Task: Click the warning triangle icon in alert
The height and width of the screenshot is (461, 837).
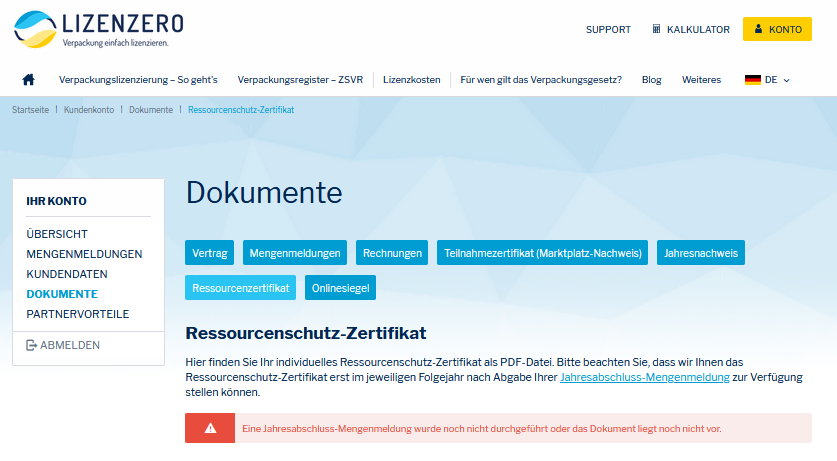Action: (x=210, y=428)
